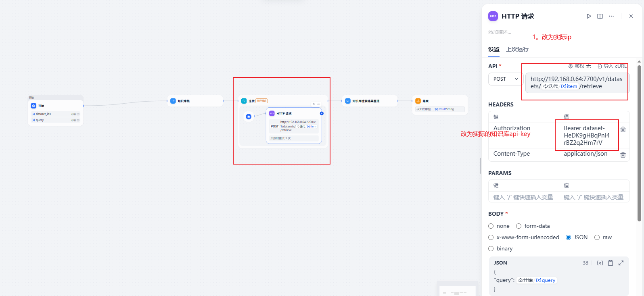Select the raw body type
The image size is (644, 296).
pyautogui.click(x=597, y=238)
